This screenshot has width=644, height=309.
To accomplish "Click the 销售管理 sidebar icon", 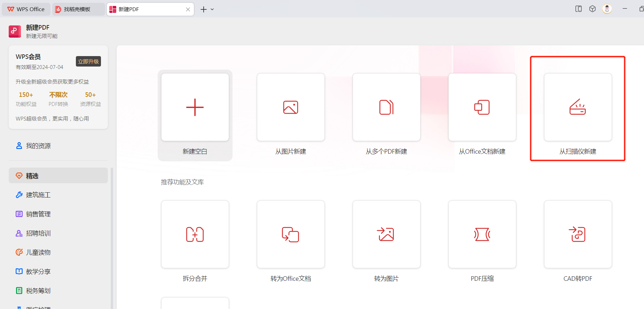I will [x=19, y=214].
